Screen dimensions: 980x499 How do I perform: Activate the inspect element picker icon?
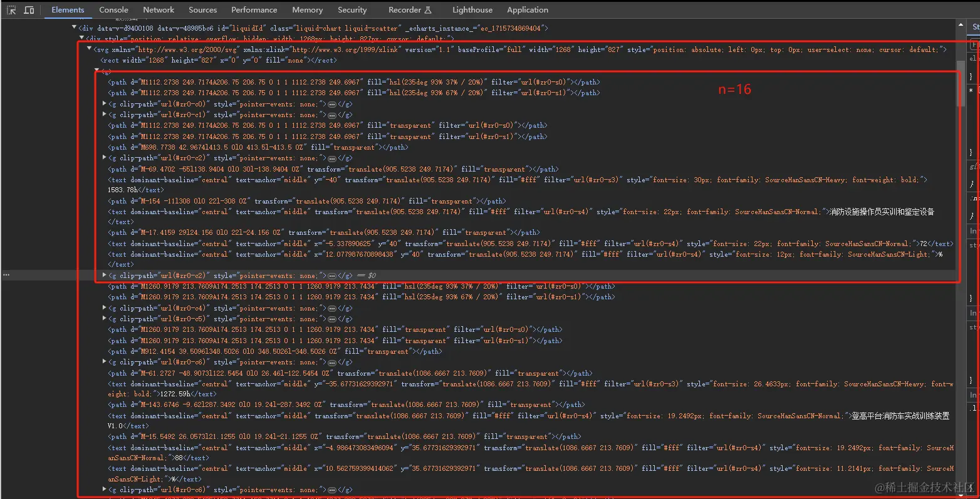11,10
